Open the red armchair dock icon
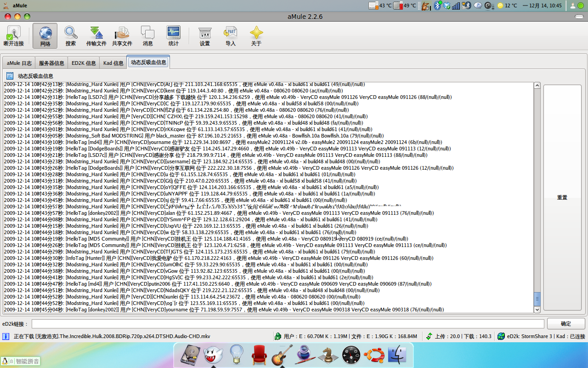Viewport: 588px width, 368px height. pyautogui.click(x=260, y=355)
